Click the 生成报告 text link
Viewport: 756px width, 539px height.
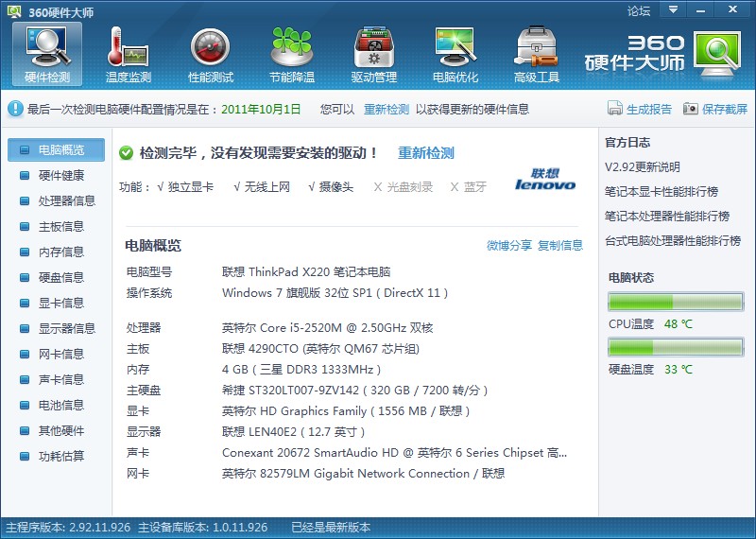tap(649, 109)
